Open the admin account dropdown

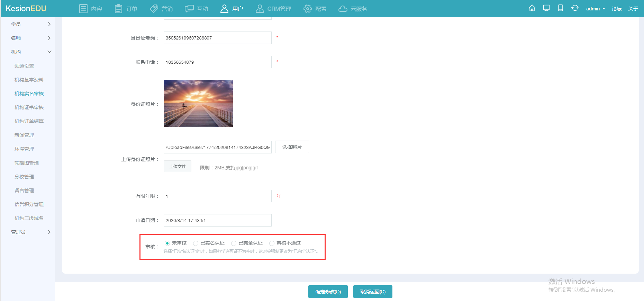click(x=595, y=9)
